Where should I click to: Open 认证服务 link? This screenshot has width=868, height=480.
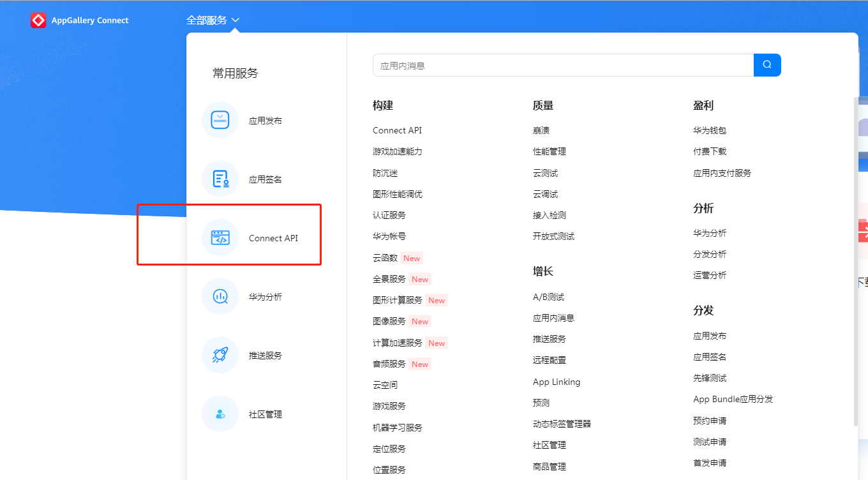coord(389,215)
